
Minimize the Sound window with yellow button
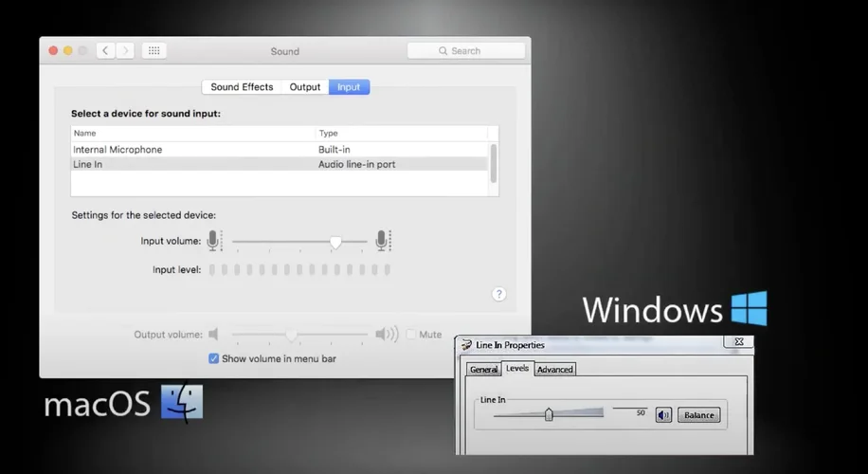[68, 51]
